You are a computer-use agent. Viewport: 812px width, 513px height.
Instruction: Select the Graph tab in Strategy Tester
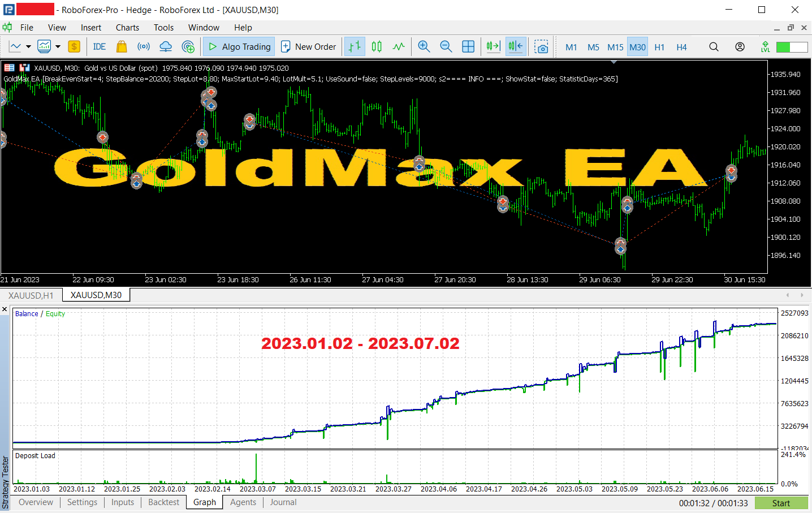pos(205,502)
